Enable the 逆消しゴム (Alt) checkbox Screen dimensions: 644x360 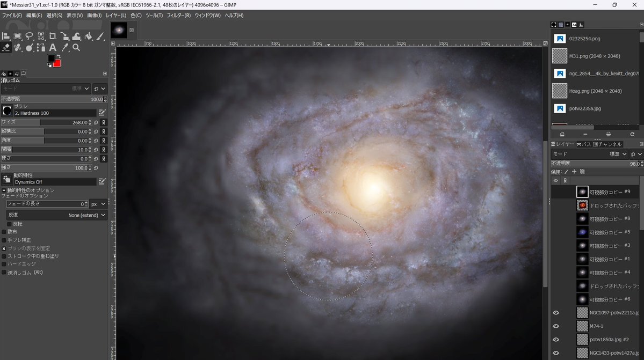[4, 273]
